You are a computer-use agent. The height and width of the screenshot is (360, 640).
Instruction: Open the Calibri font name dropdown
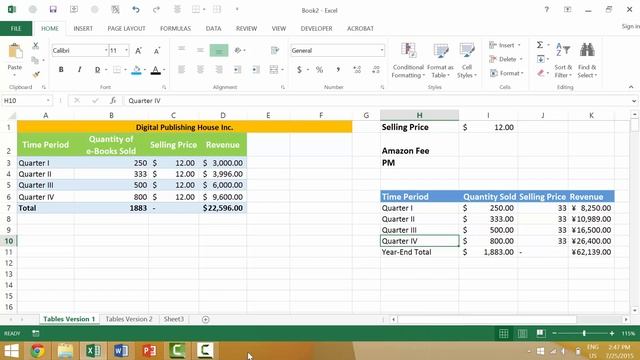tap(106, 51)
